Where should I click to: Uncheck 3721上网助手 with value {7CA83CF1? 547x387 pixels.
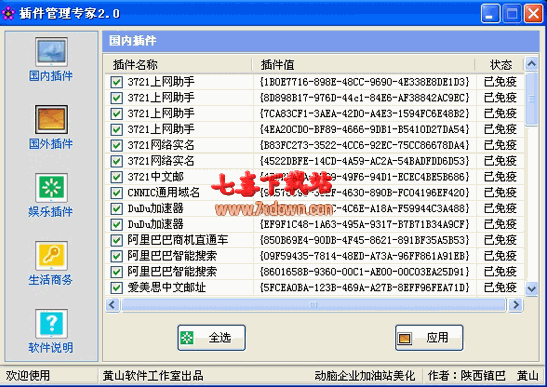pyautogui.click(x=117, y=113)
